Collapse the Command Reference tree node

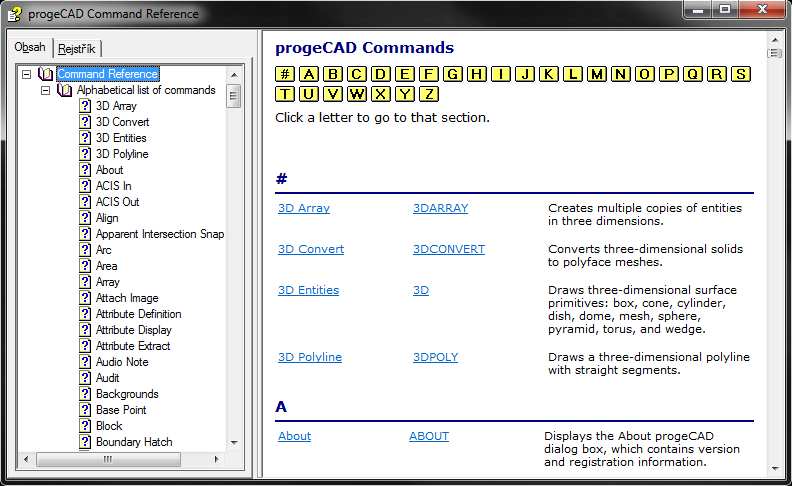(x=27, y=74)
